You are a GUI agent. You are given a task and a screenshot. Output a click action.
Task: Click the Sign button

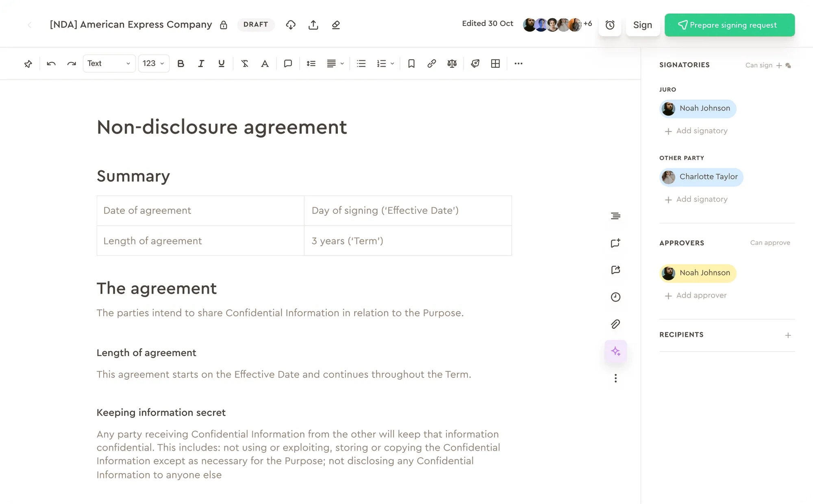[x=642, y=25]
